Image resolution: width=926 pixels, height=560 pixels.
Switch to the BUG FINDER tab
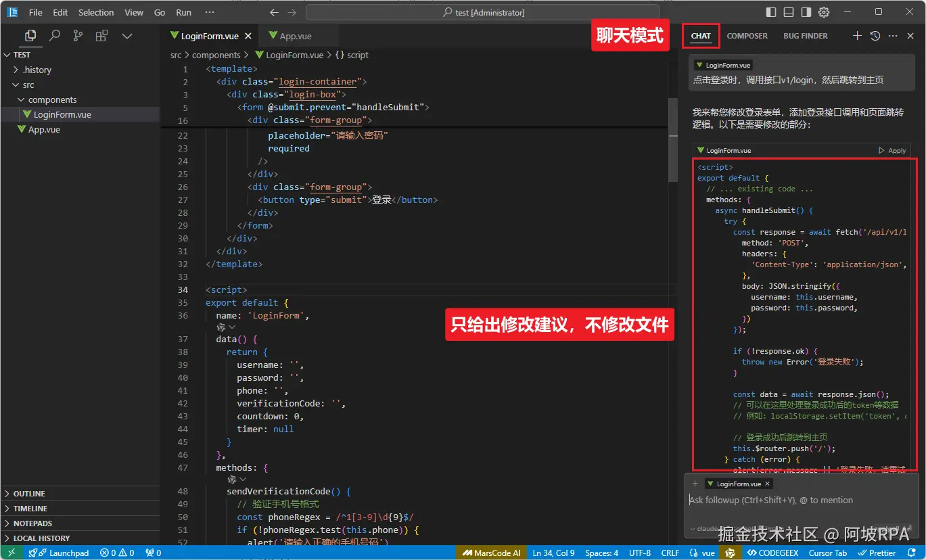[806, 36]
